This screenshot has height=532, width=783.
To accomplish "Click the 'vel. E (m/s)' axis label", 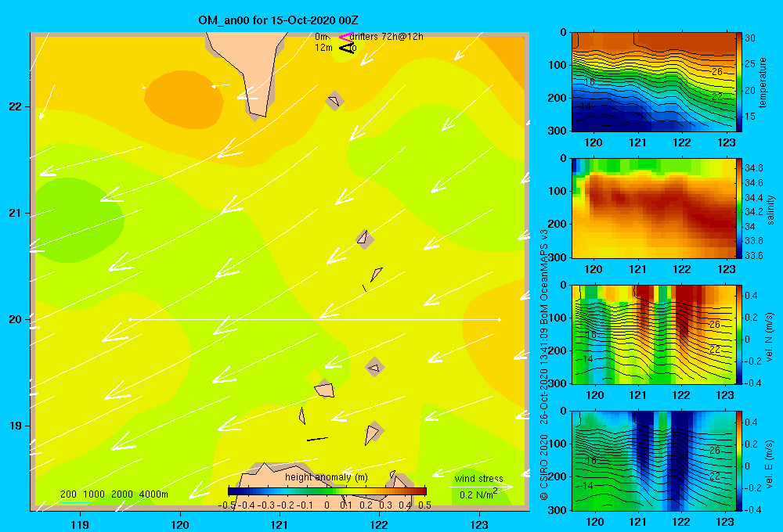I will pos(770,463).
